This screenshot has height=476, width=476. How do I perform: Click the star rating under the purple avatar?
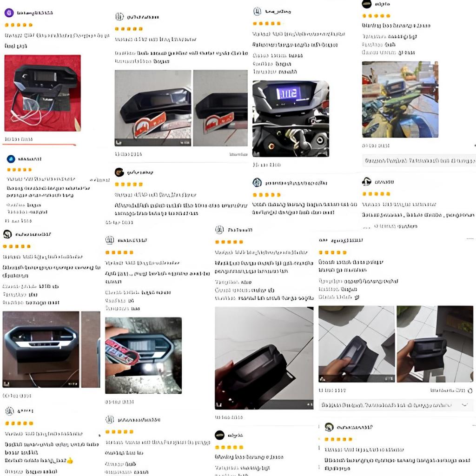click(x=19, y=25)
